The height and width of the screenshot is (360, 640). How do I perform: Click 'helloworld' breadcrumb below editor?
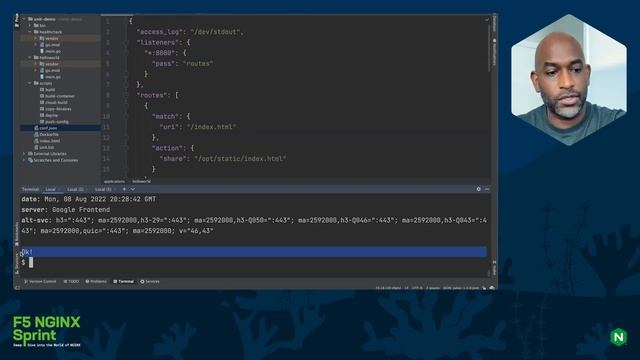pyautogui.click(x=141, y=182)
